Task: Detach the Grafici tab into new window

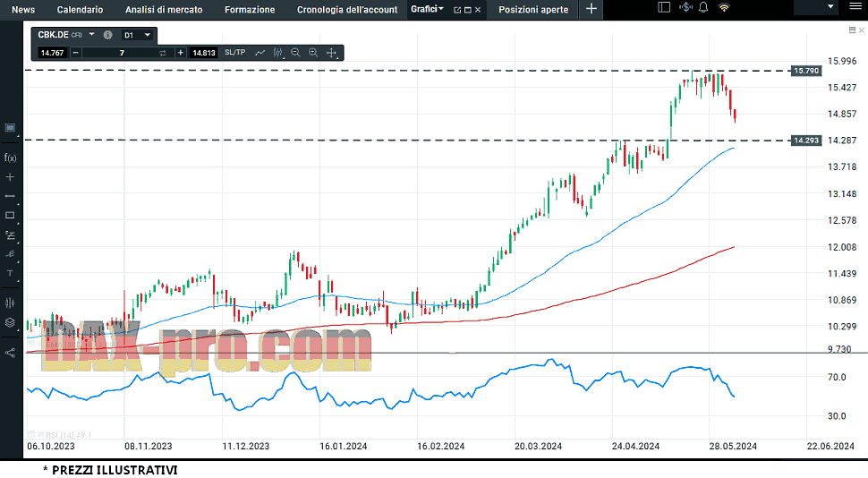Action: [x=457, y=10]
